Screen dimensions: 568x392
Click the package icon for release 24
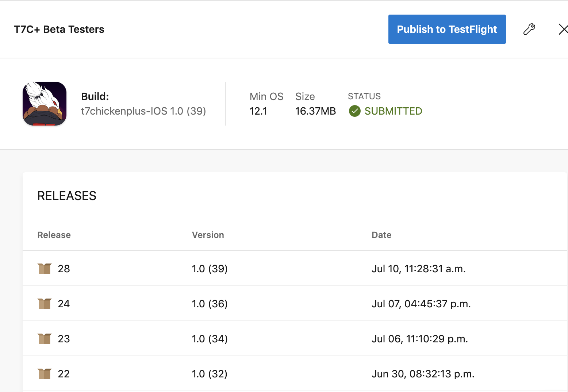tap(45, 304)
